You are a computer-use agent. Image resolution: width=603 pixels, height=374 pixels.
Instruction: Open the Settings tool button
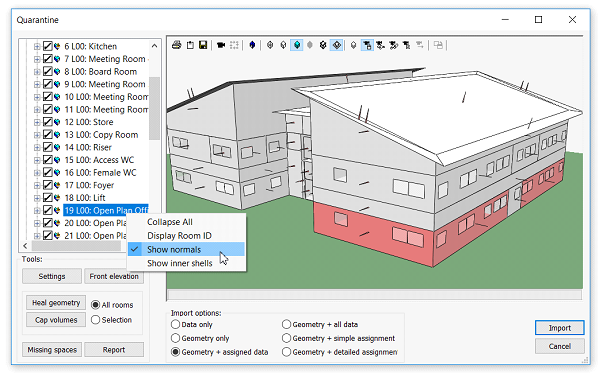(x=52, y=276)
